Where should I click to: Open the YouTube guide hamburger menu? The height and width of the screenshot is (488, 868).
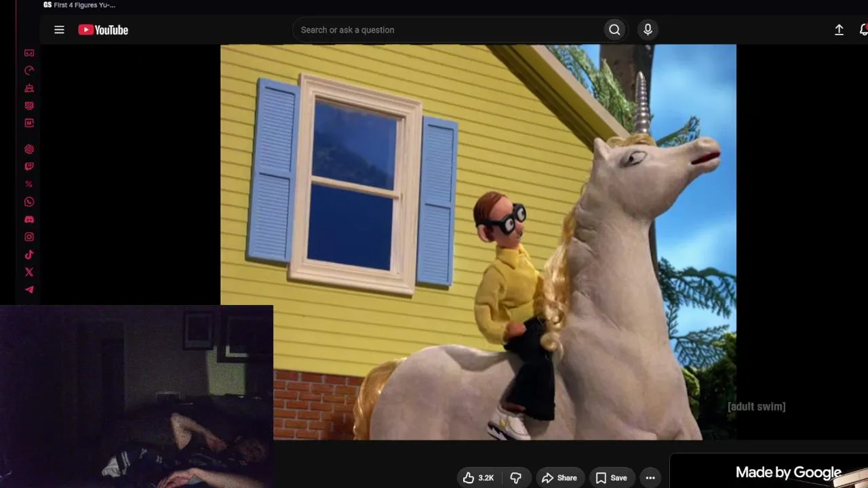pos(59,30)
